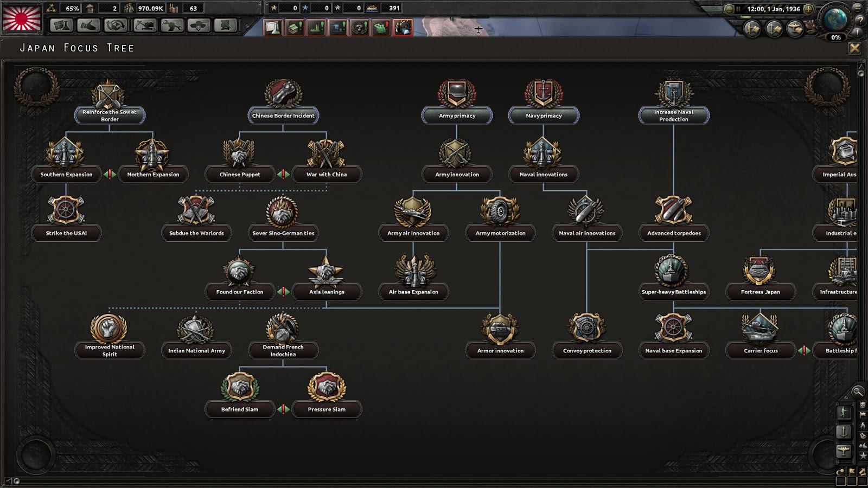The height and width of the screenshot is (488, 868).
Task: Open the army theater orders button
Action: [752, 28]
